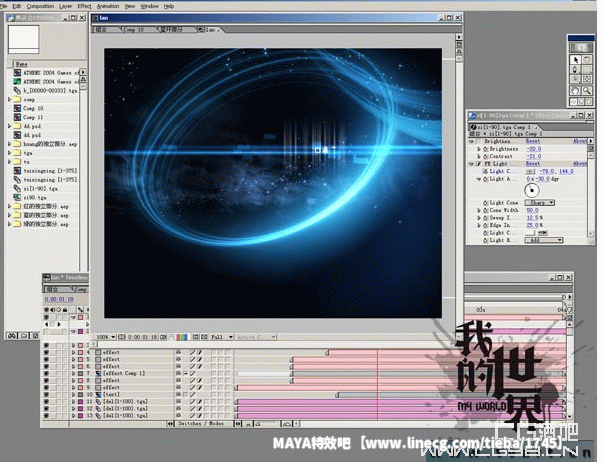
Task: Click the lock column header icon in timeline
Action: [65, 309]
